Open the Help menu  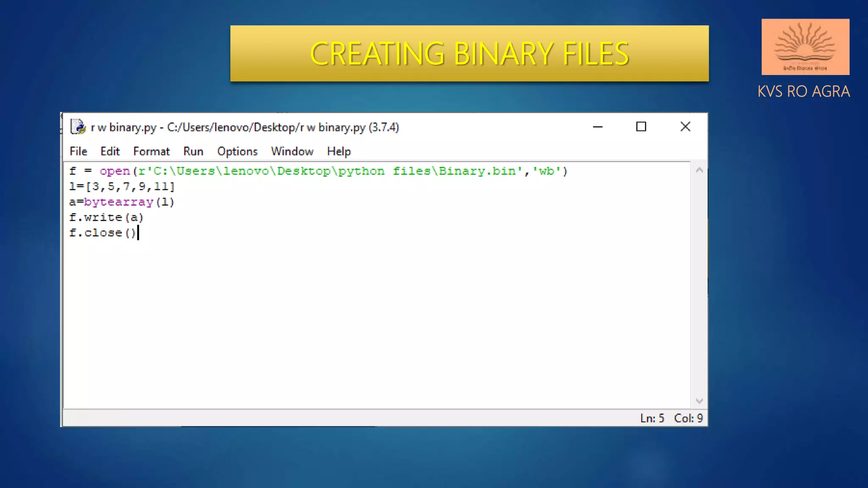coord(339,151)
